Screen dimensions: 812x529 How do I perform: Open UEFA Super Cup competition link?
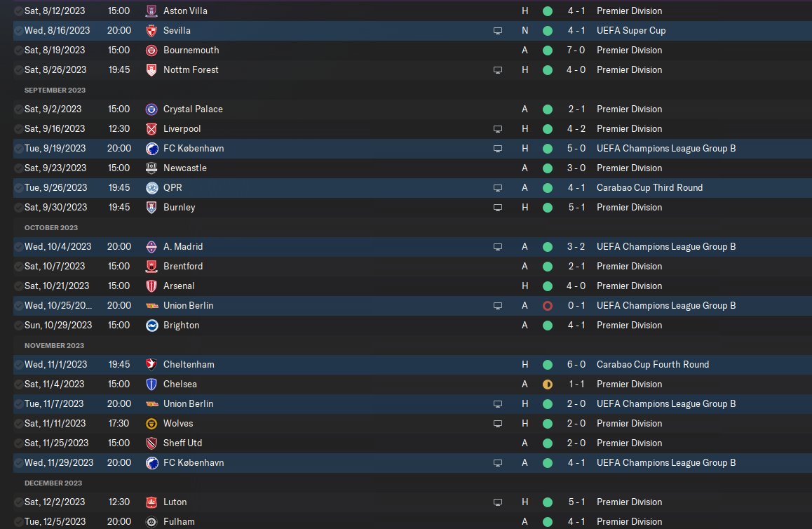coord(631,31)
